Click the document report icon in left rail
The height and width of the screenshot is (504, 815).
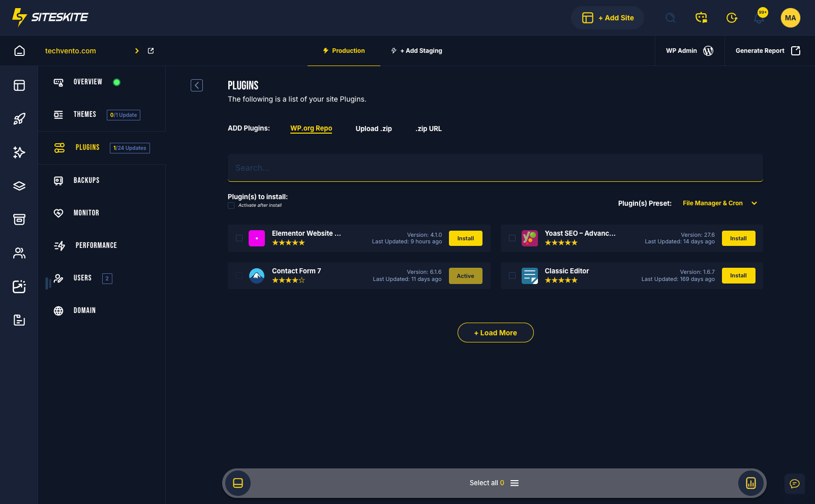19,320
